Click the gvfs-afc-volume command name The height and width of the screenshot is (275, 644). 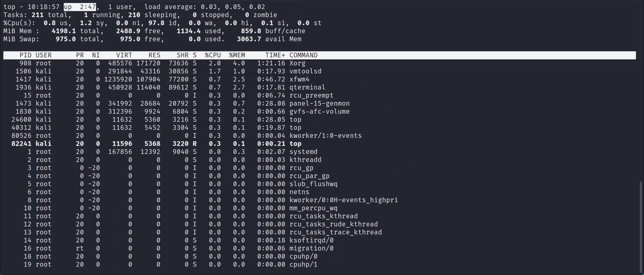click(319, 112)
